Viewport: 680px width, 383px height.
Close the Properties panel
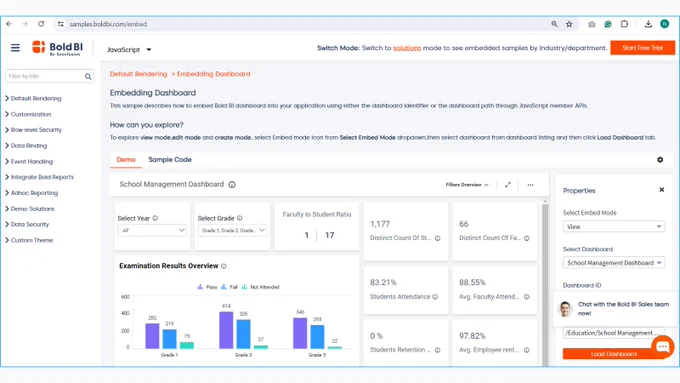662,190
